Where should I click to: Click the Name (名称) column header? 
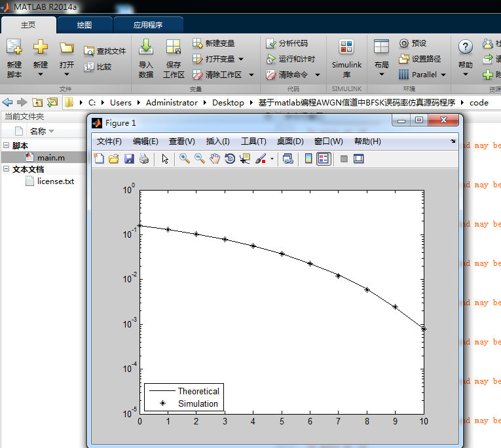coord(41,131)
